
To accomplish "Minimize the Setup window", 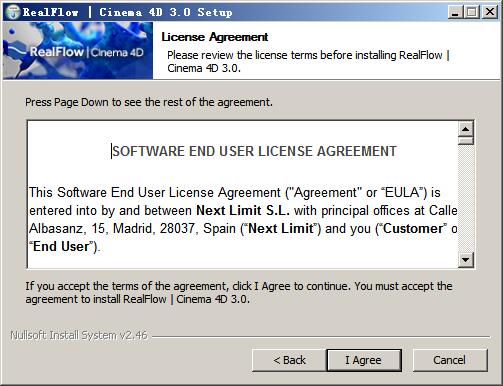I will pyautogui.click(x=455, y=12).
